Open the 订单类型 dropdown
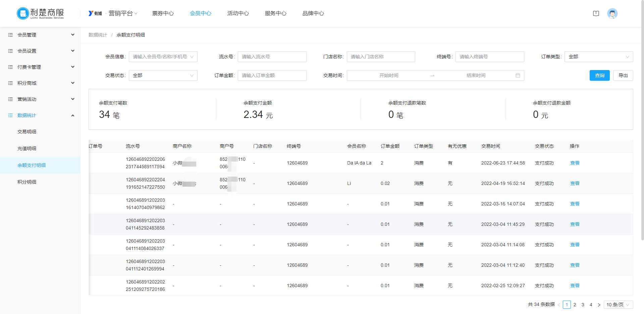644x314 pixels. click(599, 57)
